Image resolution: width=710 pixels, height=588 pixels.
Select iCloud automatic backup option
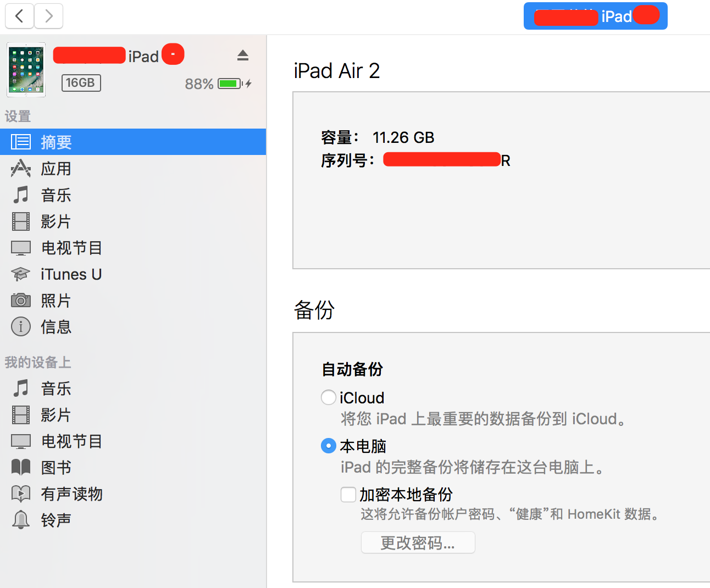(x=329, y=397)
